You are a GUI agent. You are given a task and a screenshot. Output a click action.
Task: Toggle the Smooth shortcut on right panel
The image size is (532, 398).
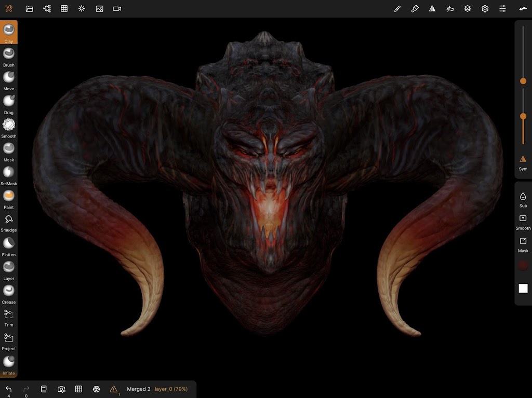tap(523, 221)
